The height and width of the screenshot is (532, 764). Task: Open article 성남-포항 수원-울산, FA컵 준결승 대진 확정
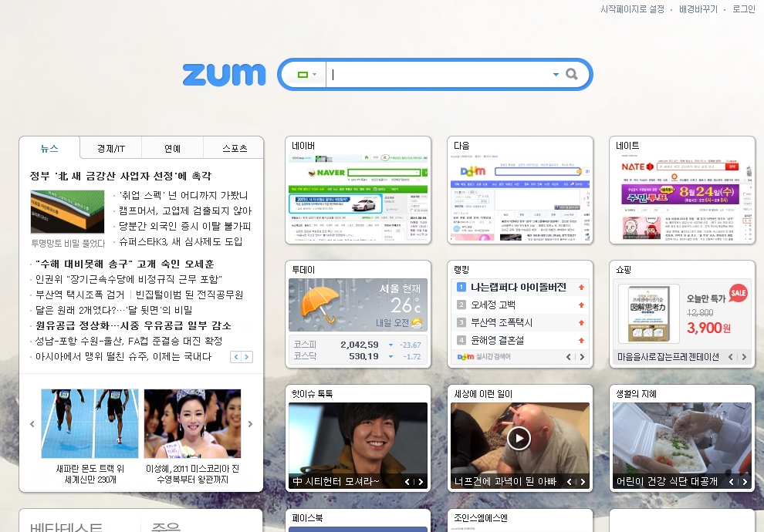tap(129, 342)
